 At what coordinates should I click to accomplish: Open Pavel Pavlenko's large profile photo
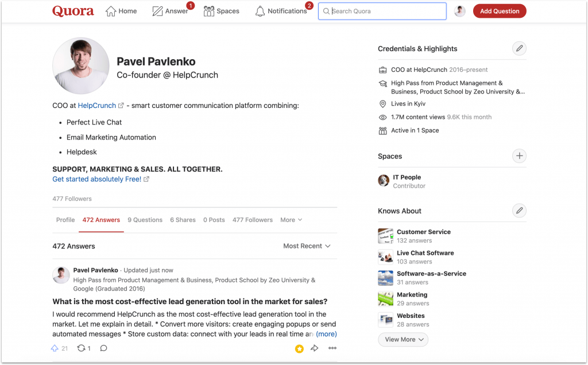coord(81,65)
